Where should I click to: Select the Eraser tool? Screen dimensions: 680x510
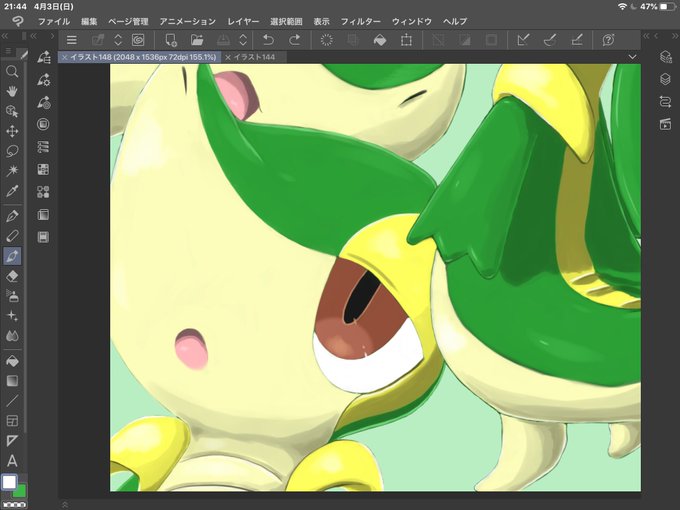click(12, 276)
